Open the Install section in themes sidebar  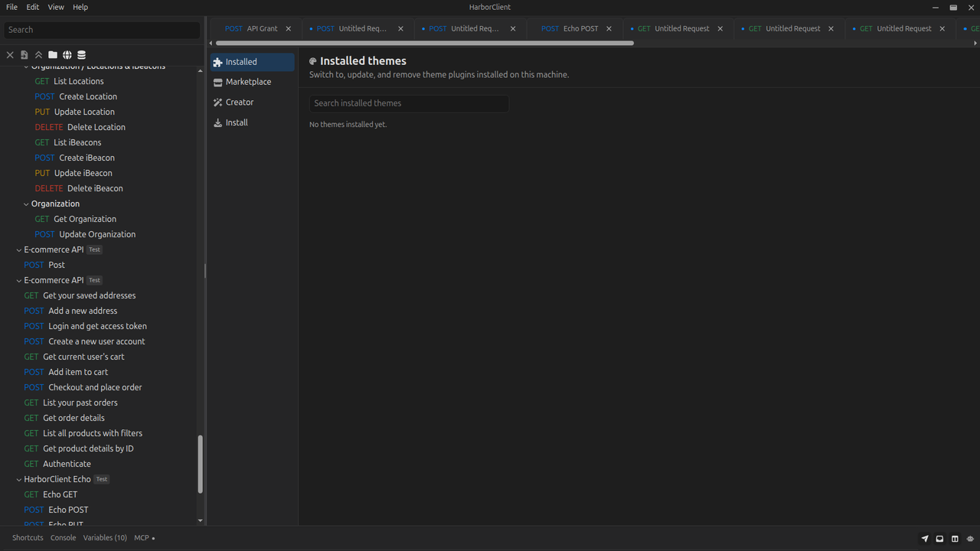point(253,122)
